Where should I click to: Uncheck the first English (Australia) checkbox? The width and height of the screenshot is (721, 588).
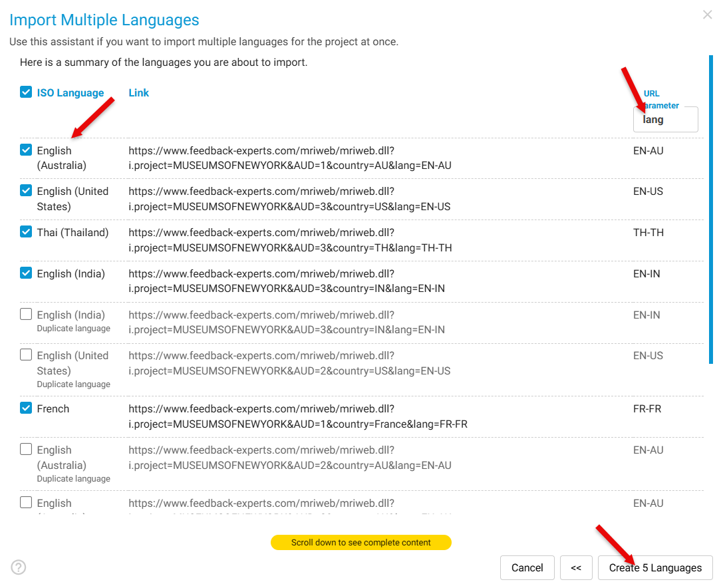pyautogui.click(x=26, y=150)
